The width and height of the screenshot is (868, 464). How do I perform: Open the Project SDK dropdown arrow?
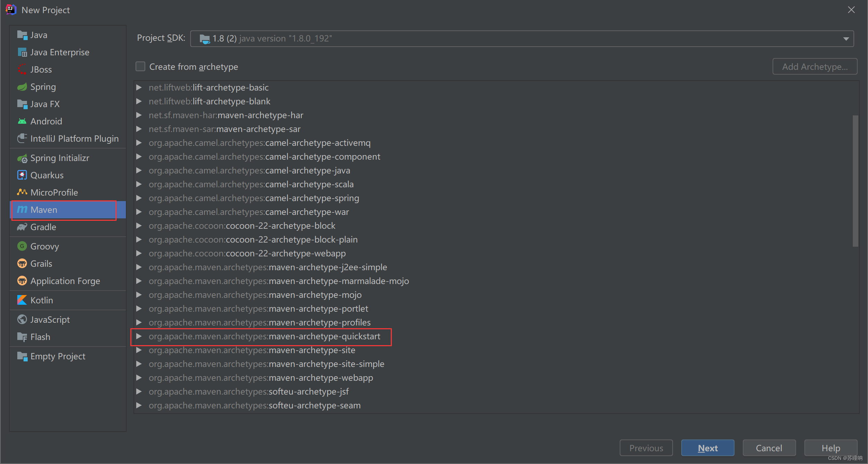pos(846,39)
